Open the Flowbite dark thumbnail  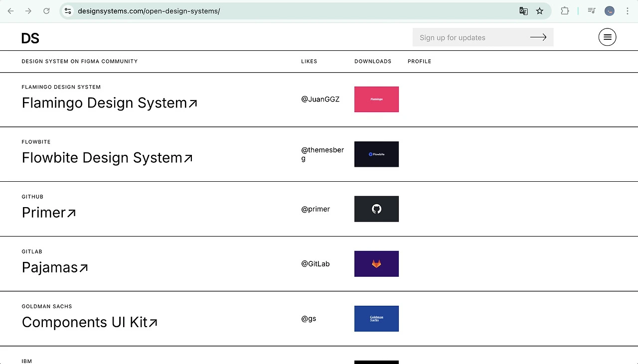tap(376, 154)
